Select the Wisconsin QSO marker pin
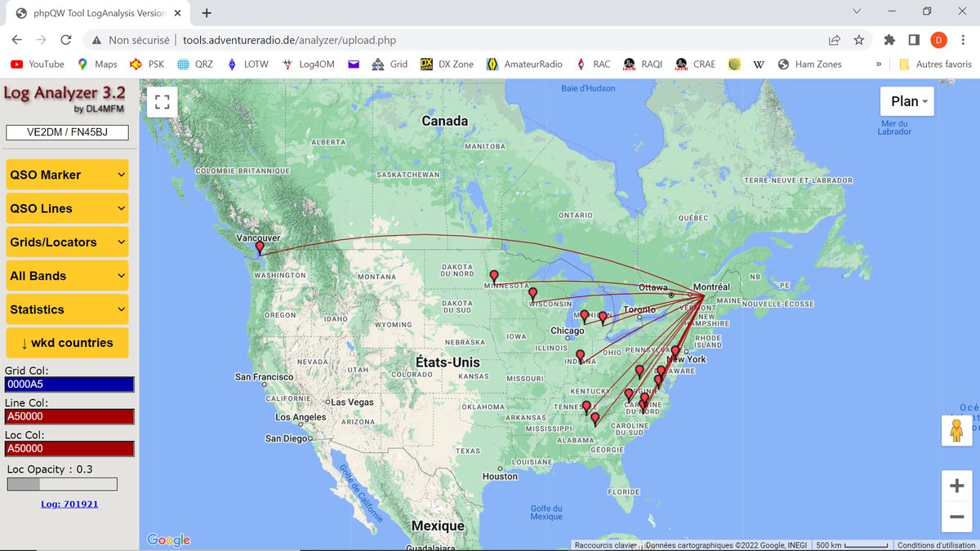This screenshot has width=980, height=551. click(x=532, y=293)
